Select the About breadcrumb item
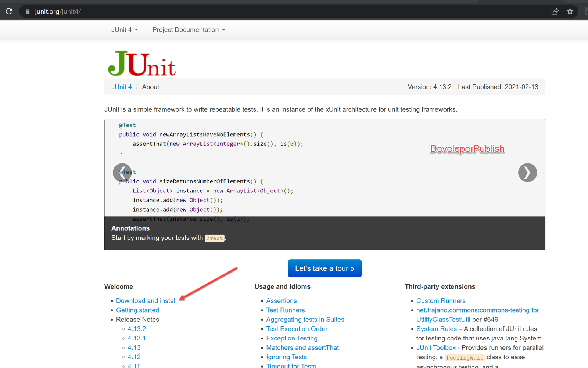 point(150,87)
